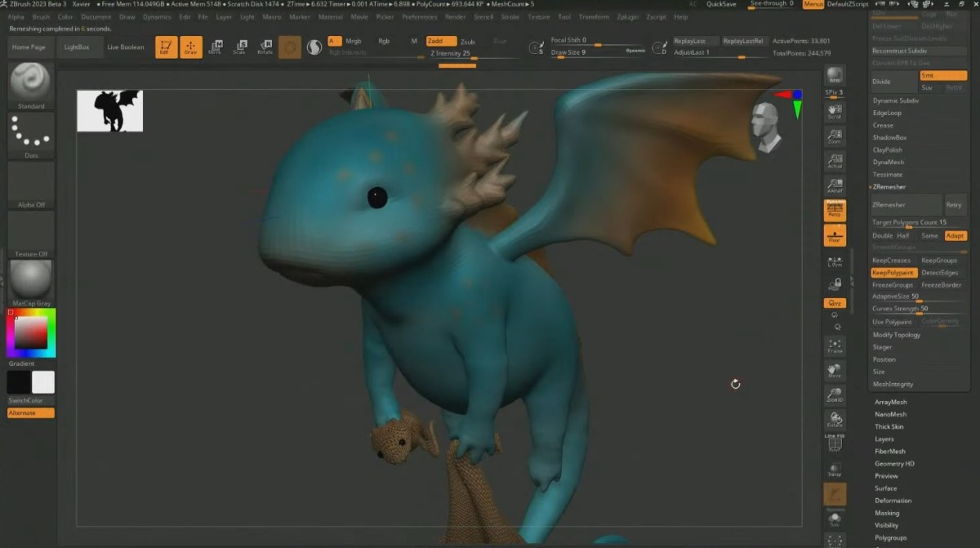This screenshot has height=548, width=980.
Task: Expand the Deformation subpalette
Action: 893,501
